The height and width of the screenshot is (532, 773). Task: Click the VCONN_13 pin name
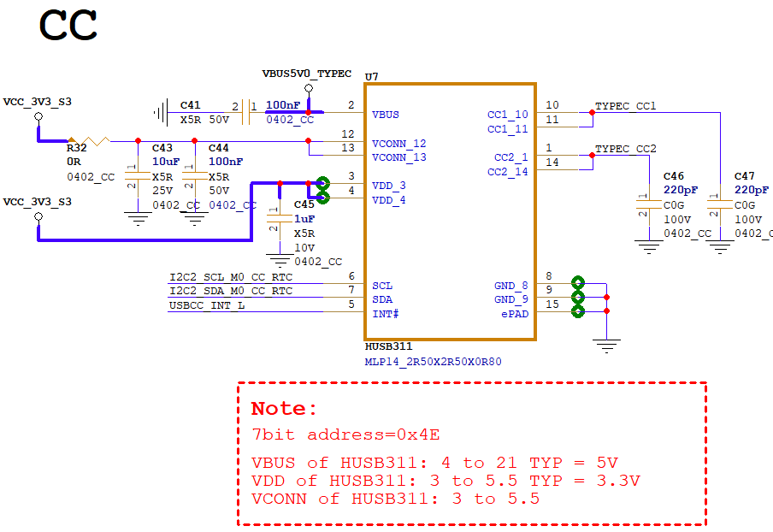coord(399,157)
